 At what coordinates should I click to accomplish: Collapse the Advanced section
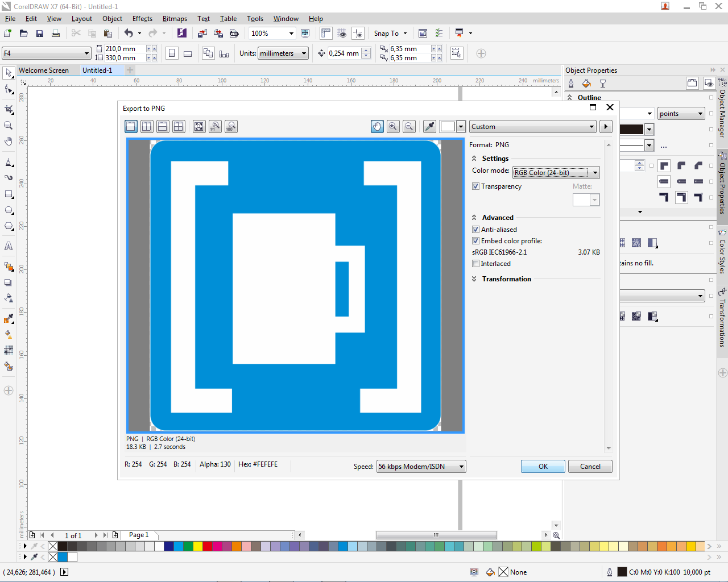(x=474, y=218)
